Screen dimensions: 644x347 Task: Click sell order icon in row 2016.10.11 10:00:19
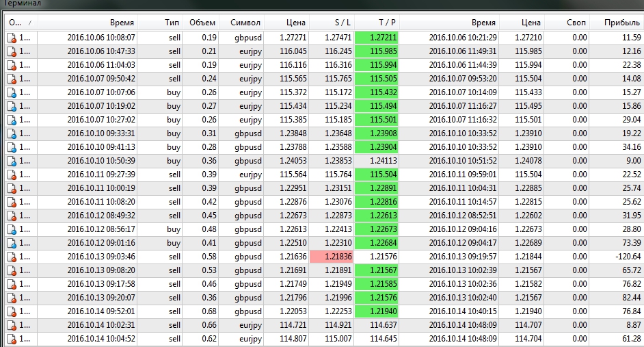[x=11, y=188]
